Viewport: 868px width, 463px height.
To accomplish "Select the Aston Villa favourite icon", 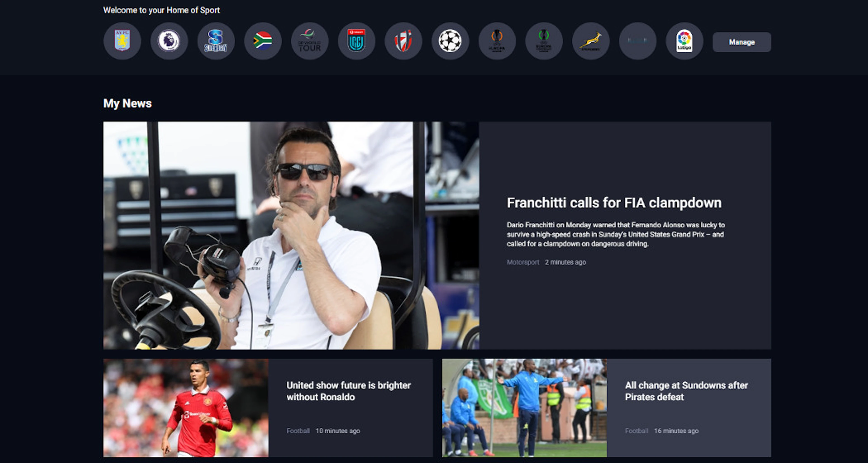I will click(122, 41).
